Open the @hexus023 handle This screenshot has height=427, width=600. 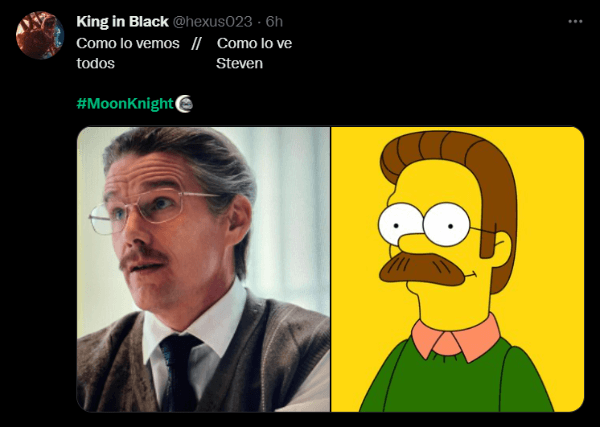[x=212, y=22]
